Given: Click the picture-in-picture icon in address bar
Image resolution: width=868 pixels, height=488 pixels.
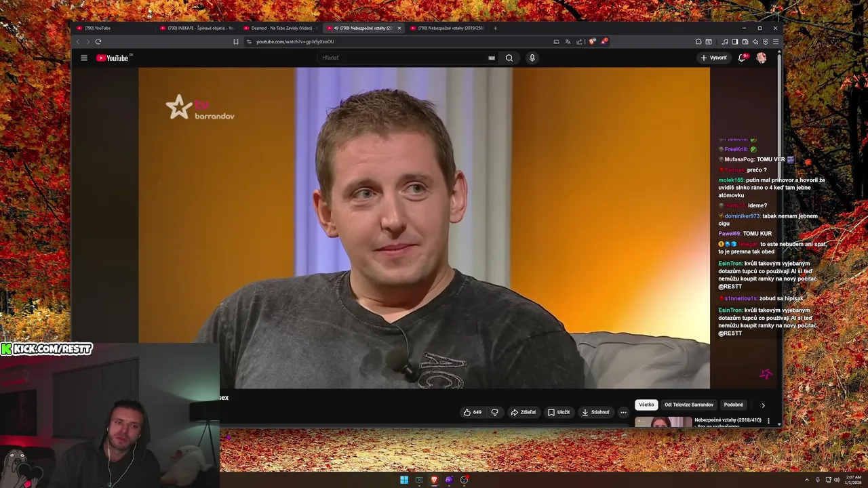Looking at the screenshot, I should pyautogui.click(x=557, y=41).
